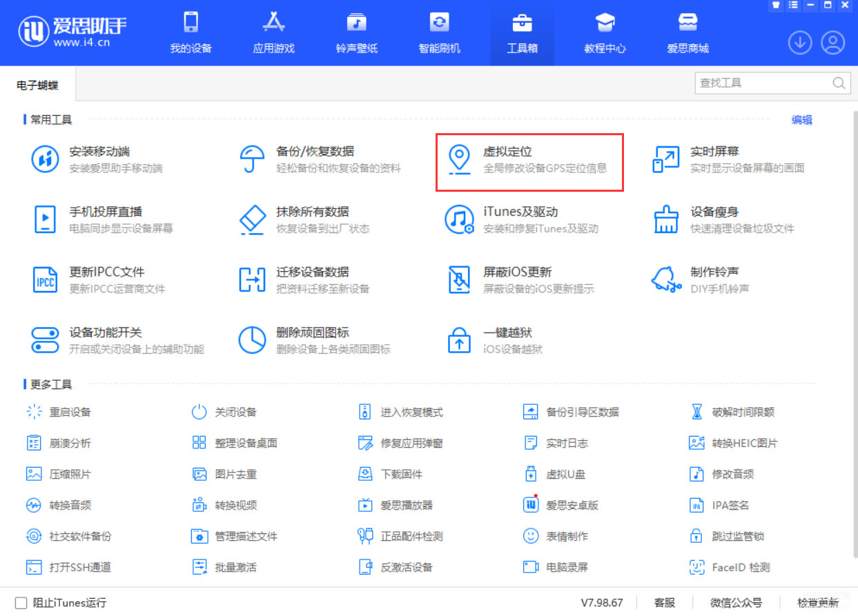Open 下载固件 tool
Image resolution: width=858 pixels, height=616 pixels.
[x=390, y=474]
